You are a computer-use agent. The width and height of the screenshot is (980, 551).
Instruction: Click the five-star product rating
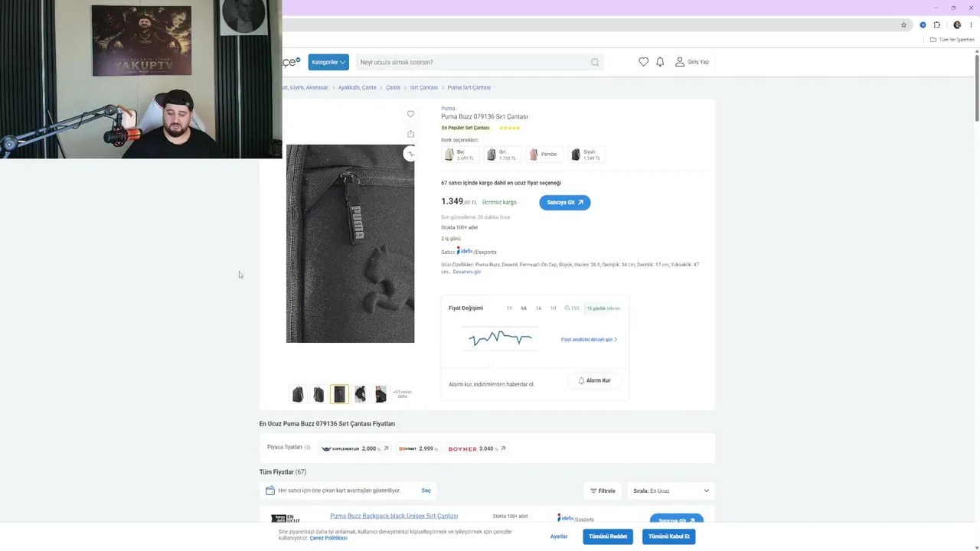(x=510, y=128)
